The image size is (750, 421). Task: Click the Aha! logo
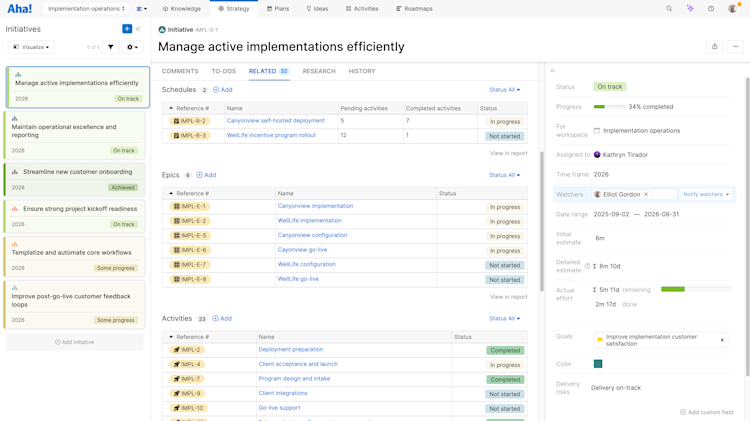20,9
